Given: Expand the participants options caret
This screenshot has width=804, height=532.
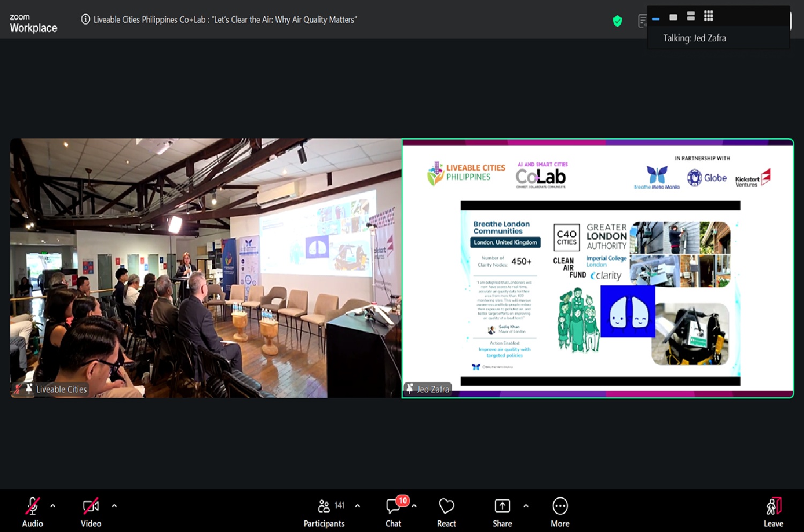Looking at the screenshot, I should [x=358, y=505].
